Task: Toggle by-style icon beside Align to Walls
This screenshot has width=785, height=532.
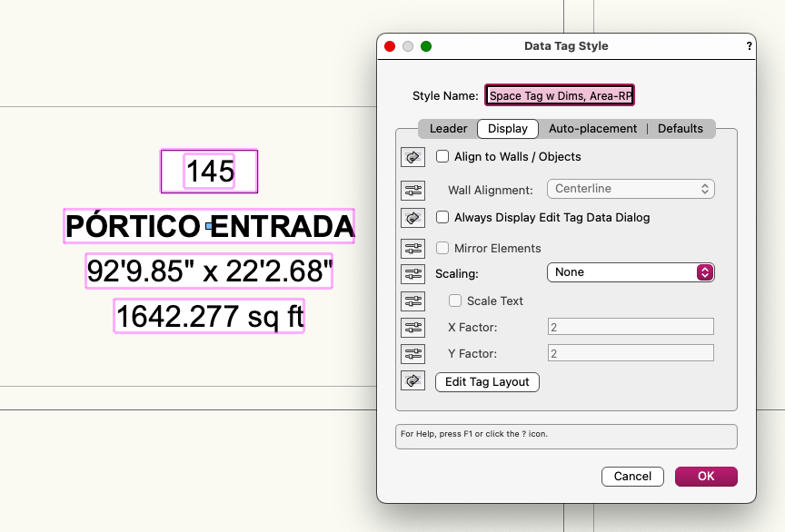Action: (413, 157)
